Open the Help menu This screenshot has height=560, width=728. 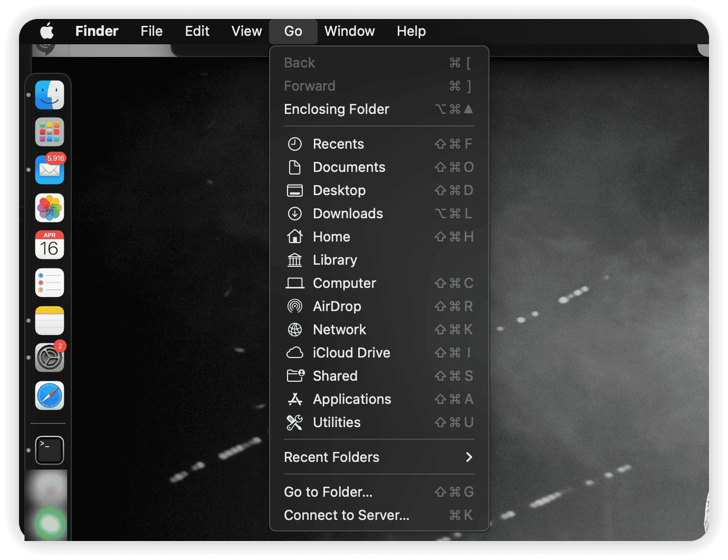[411, 31]
